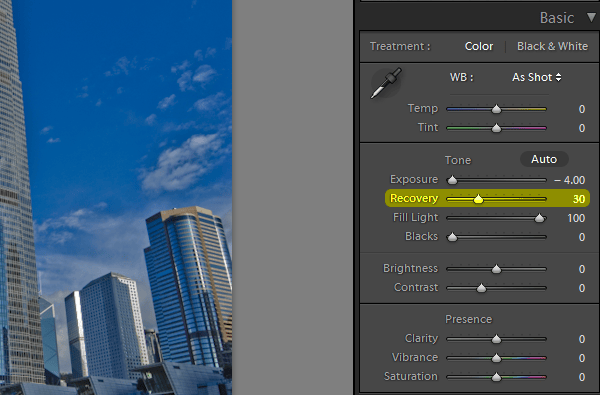600x395 pixels.
Task: Click the Tint label
Action: pyautogui.click(x=428, y=127)
